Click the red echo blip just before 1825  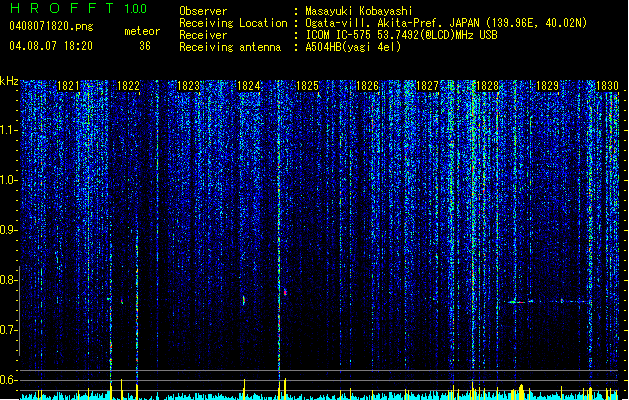point(285,292)
